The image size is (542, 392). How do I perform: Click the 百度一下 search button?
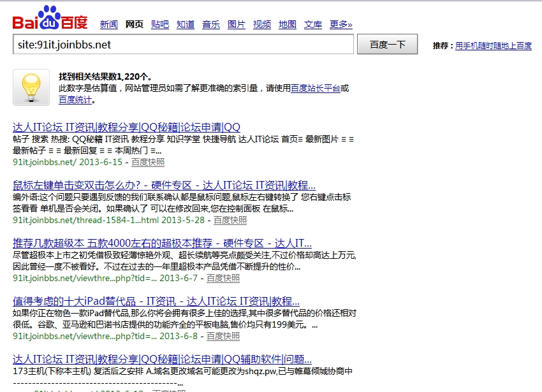pyautogui.click(x=388, y=44)
